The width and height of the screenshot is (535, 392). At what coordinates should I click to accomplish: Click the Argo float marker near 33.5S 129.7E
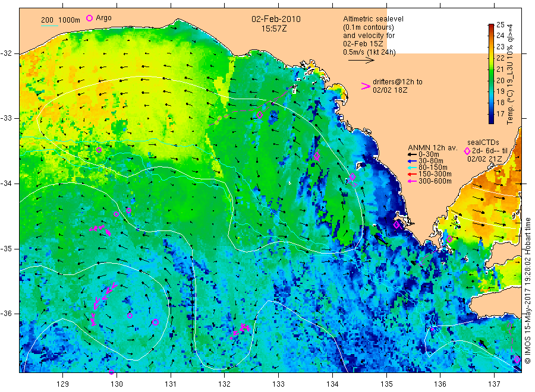coord(99,150)
